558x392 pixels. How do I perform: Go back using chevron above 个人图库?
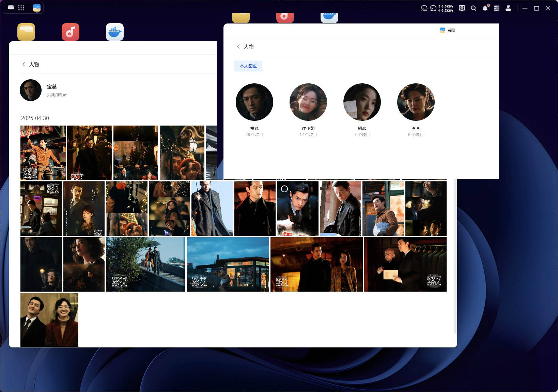point(238,46)
